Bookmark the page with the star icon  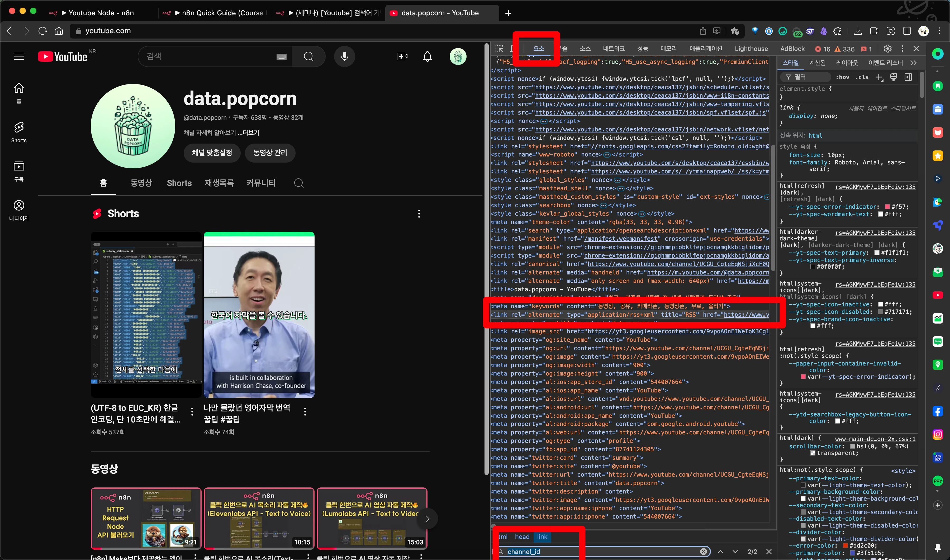[x=735, y=31]
